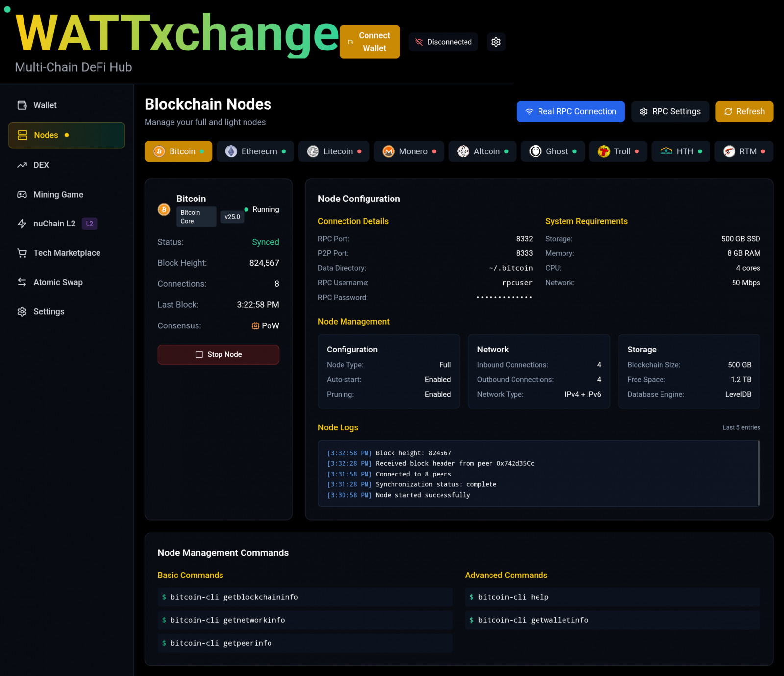Stop the running Bitcoin node

coord(218,354)
